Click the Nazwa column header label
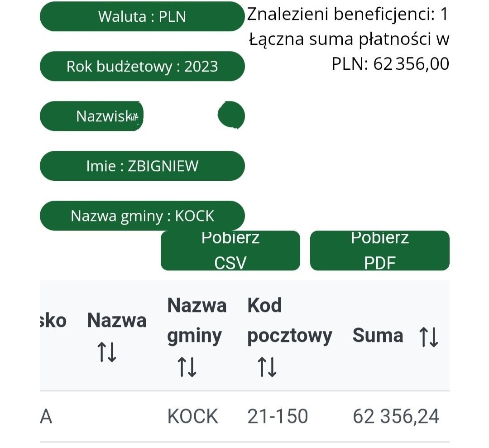This screenshot has height=448, width=489. [x=117, y=321]
